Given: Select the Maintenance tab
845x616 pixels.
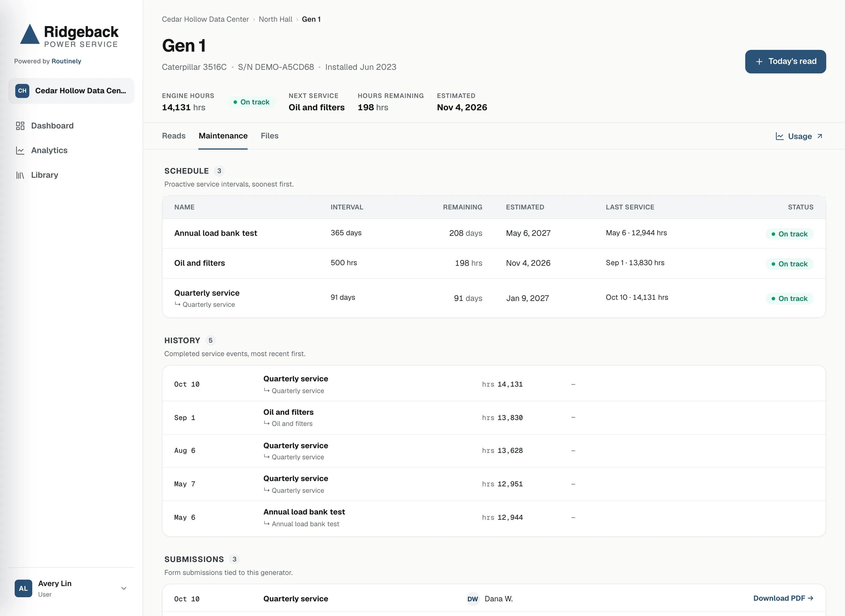Looking at the screenshot, I should click(223, 136).
